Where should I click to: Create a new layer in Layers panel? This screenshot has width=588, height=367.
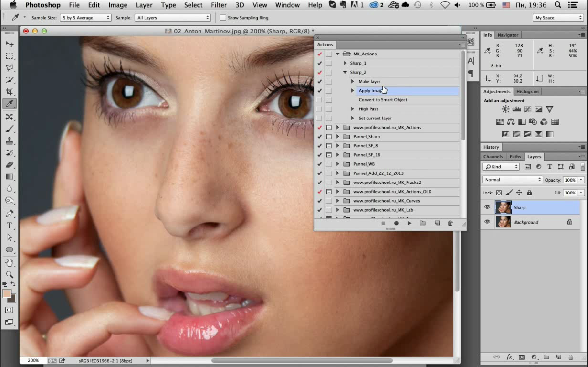tap(558, 357)
